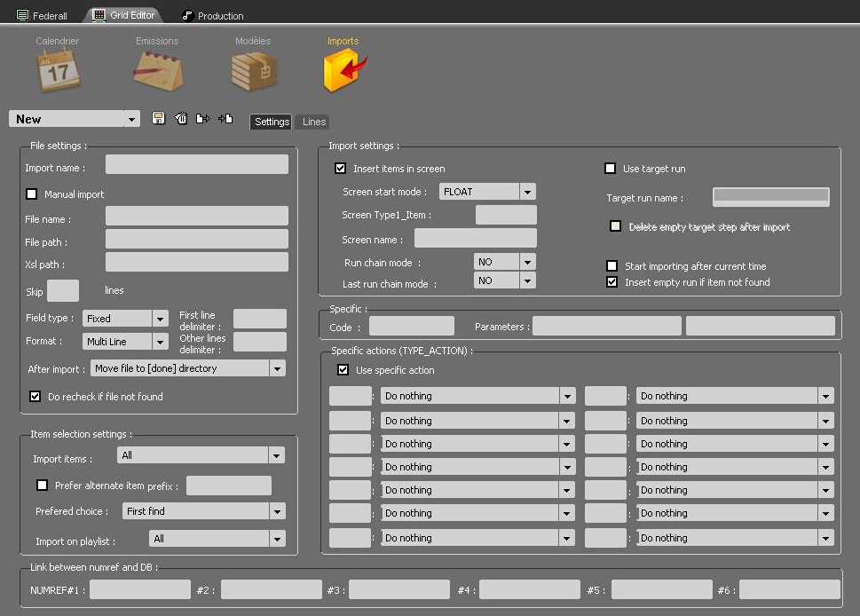860x616 pixels.
Task: Enable the Manual import checkbox
Action: click(x=32, y=194)
